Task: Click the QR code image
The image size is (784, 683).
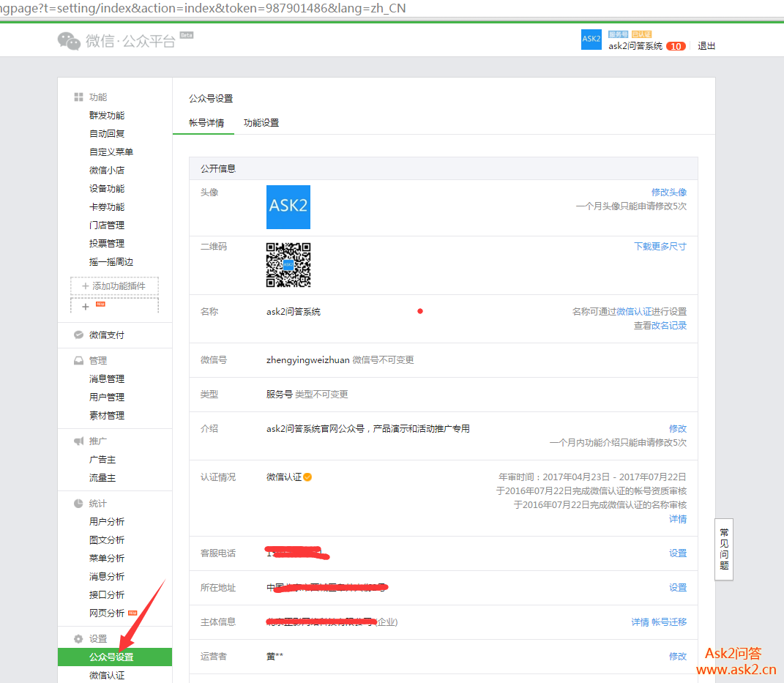Action: 288,265
